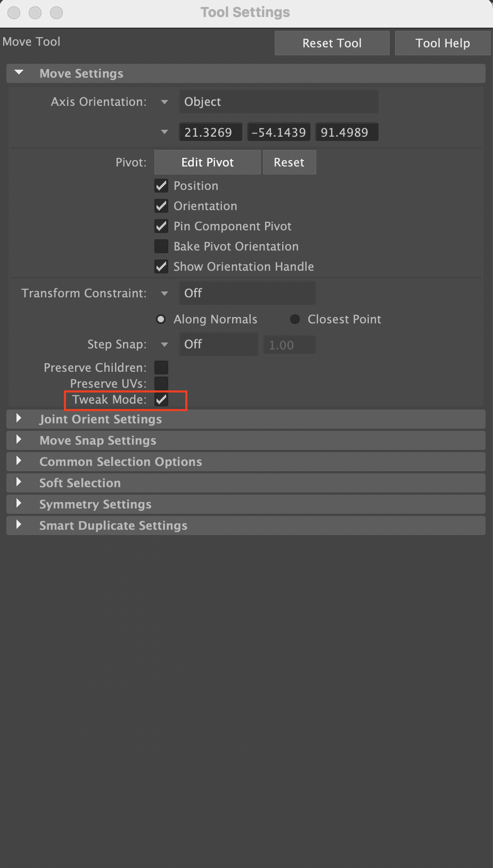Open the Step Snap dropdown

pos(163,344)
